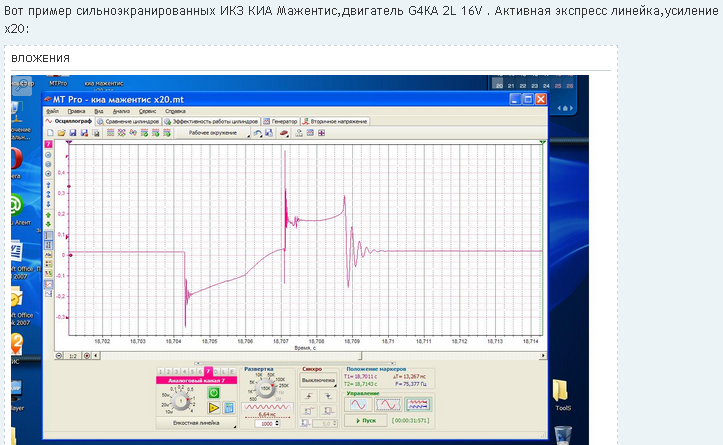Select the Осциллограф tab
The width and height of the screenshot is (723, 445).
coord(69,121)
